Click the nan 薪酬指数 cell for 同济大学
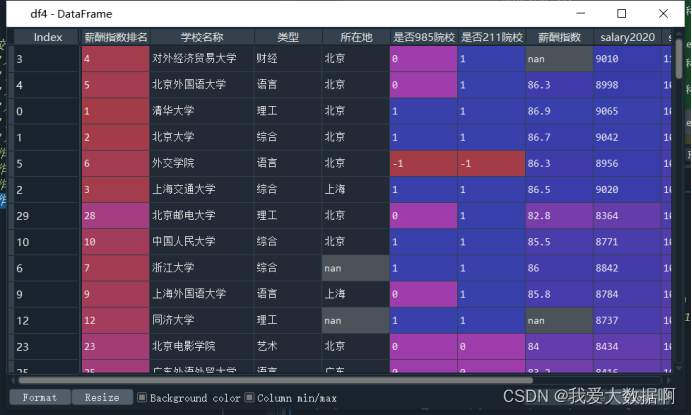The height and width of the screenshot is (415, 692). (559, 320)
